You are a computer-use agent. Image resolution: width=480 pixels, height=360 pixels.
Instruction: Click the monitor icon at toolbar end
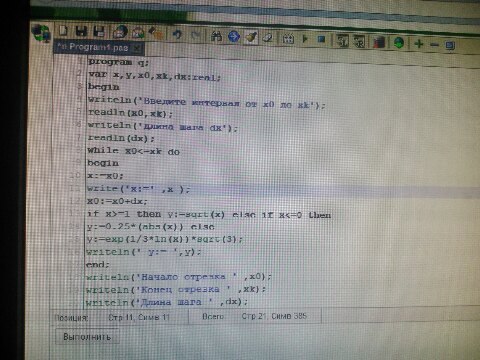tap(450, 45)
